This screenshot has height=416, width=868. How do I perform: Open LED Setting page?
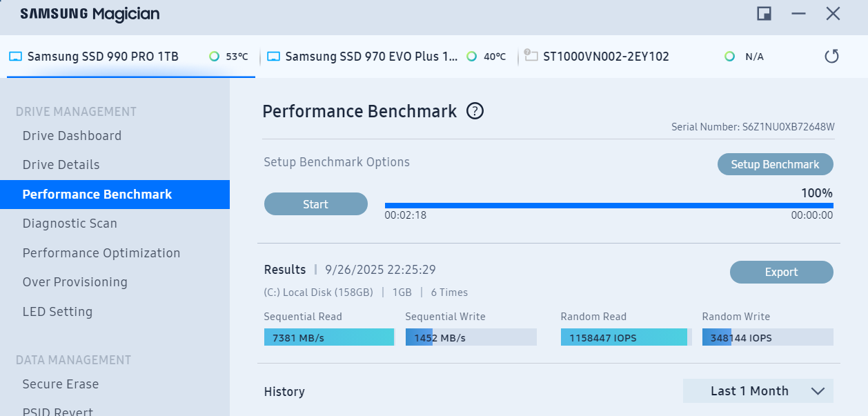point(57,312)
